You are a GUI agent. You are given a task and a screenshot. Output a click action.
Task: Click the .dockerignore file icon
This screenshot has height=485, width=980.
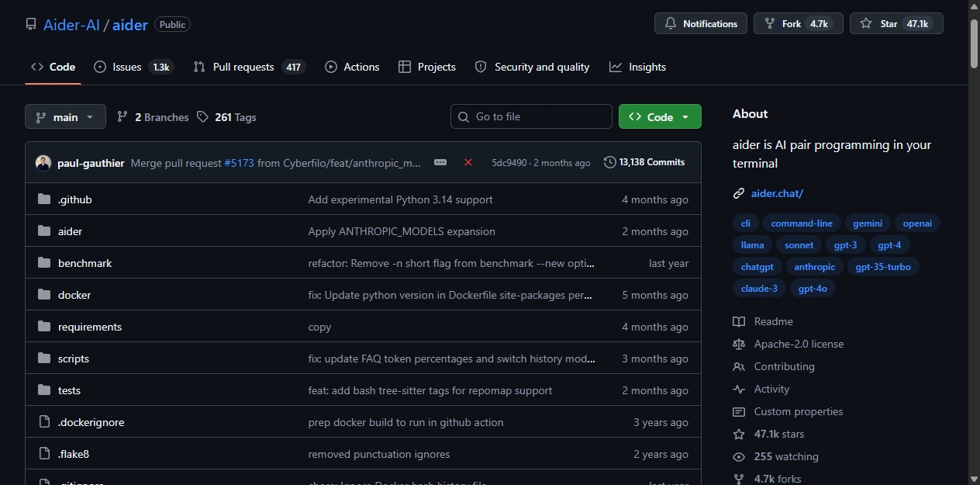(44, 422)
